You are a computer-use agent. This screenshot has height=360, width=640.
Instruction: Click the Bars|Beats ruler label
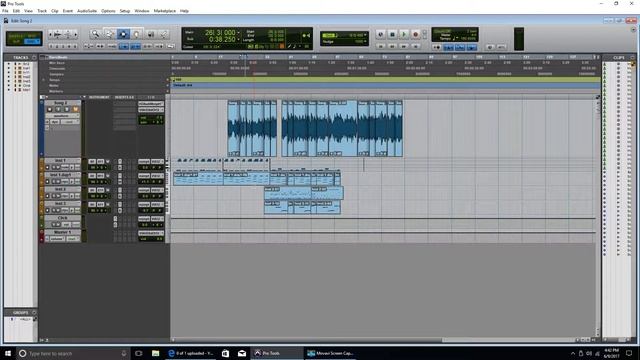point(59,57)
